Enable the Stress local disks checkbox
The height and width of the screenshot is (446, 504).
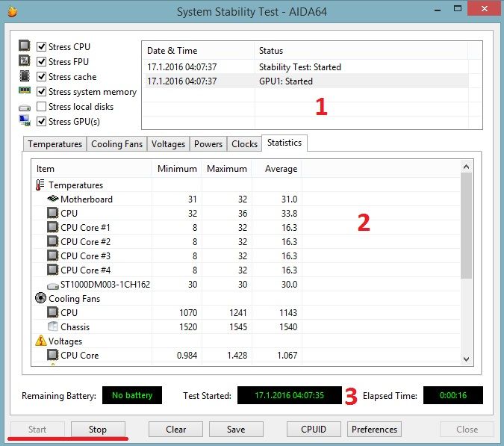pyautogui.click(x=42, y=106)
